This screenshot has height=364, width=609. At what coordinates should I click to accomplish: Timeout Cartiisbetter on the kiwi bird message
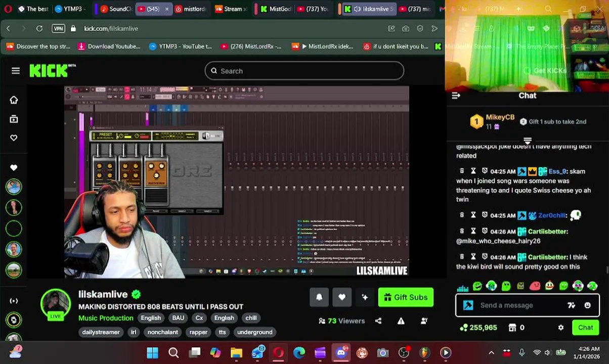pyautogui.click(x=473, y=257)
